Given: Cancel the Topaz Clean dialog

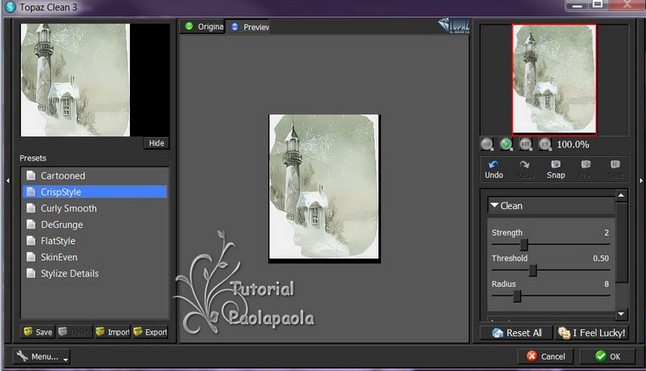Looking at the screenshot, I should [545, 356].
